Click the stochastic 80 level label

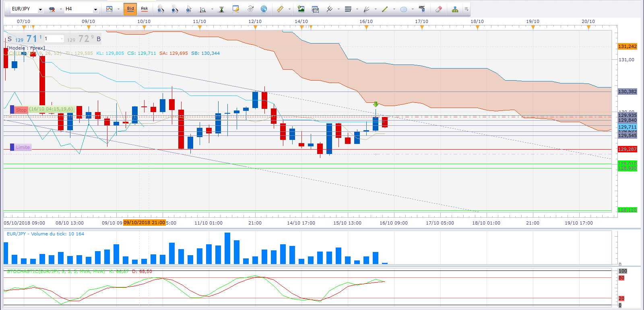[x=621, y=278]
